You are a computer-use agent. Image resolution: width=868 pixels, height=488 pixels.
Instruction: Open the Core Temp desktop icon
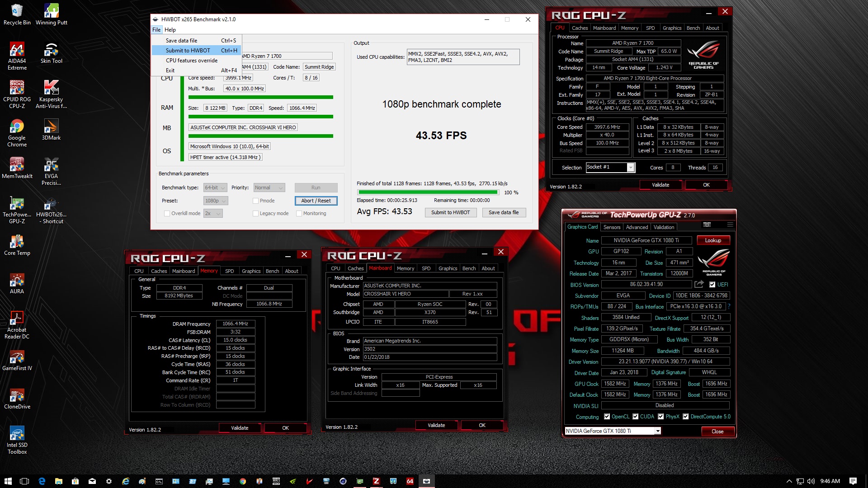17,245
